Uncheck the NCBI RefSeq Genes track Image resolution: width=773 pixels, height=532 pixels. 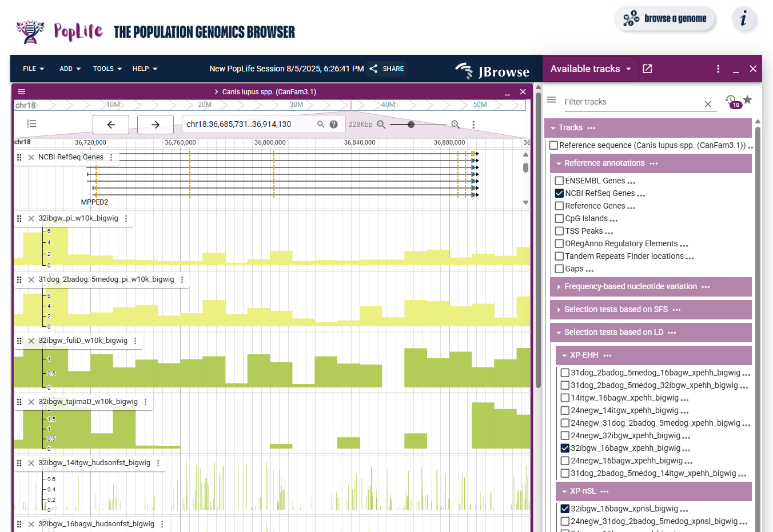(x=559, y=193)
